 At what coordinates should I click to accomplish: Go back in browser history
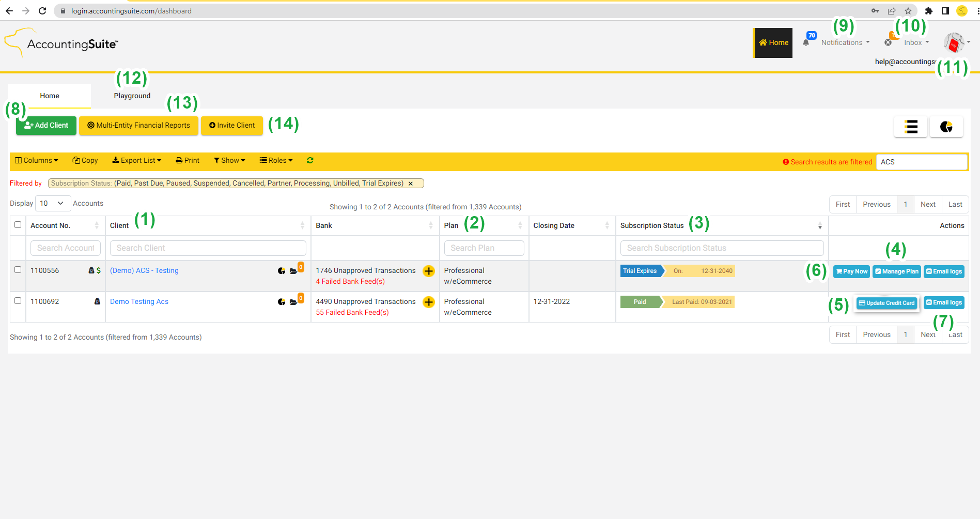(x=9, y=11)
